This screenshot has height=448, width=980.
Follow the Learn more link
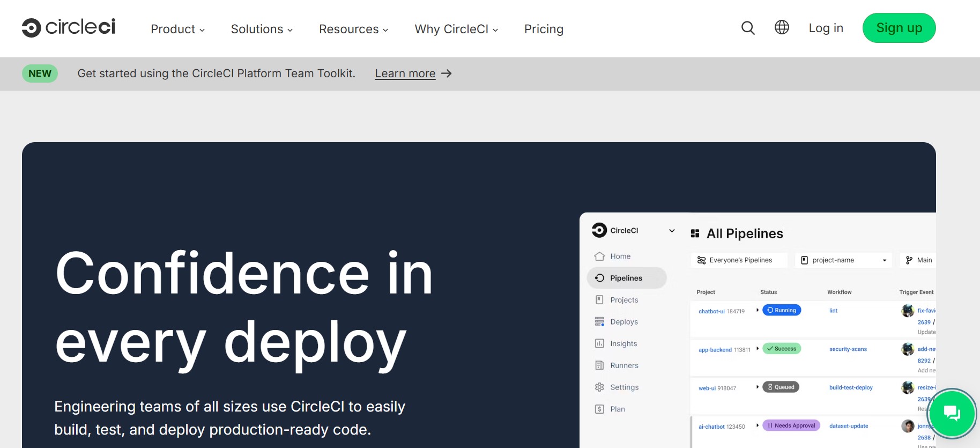coord(405,74)
